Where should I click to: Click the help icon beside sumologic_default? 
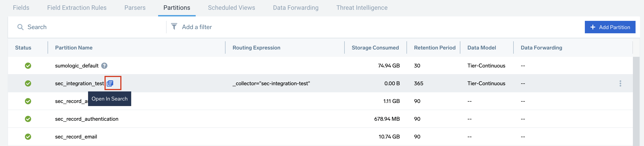(x=104, y=66)
